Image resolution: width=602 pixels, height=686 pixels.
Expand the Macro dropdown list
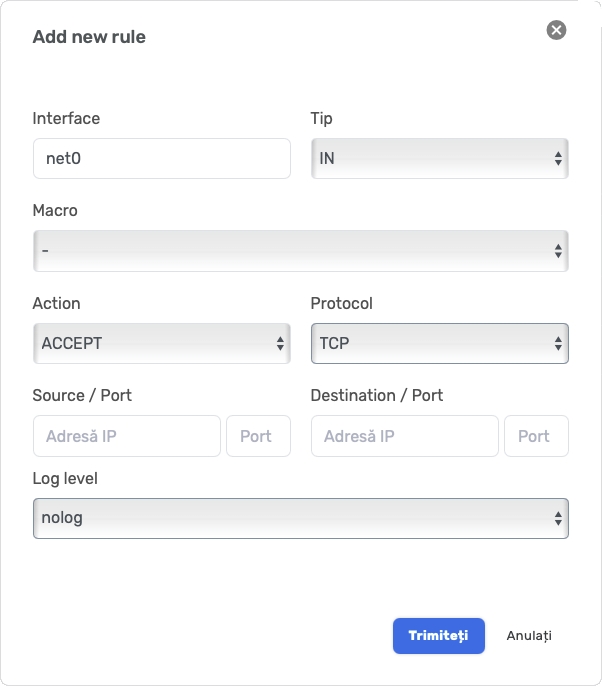[x=290, y=251]
